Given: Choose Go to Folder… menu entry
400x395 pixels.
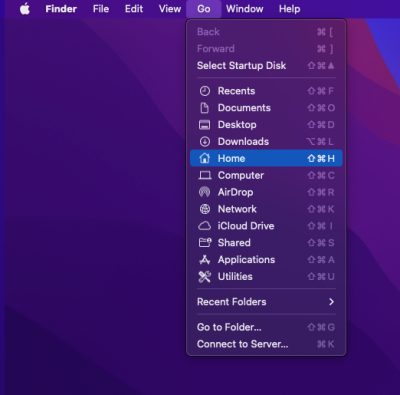Looking at the screenshot, I should point(266,327).
